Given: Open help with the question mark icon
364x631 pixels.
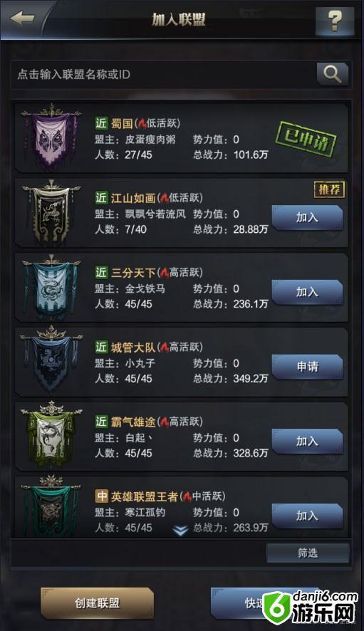Looking at the screenshot, I should tap(335, 20).
